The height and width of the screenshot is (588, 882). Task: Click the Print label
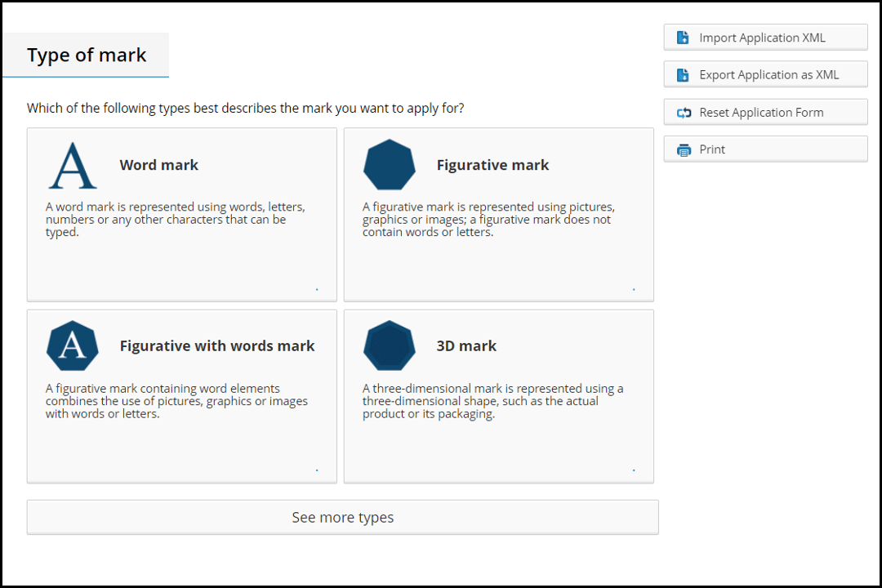712,149
